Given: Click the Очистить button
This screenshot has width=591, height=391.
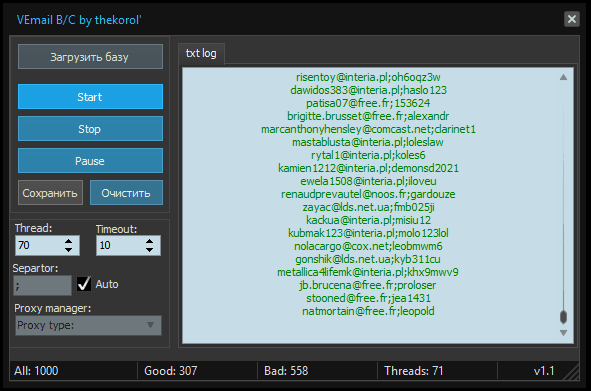Looking at the screenshot, I should tap(126, 193).
